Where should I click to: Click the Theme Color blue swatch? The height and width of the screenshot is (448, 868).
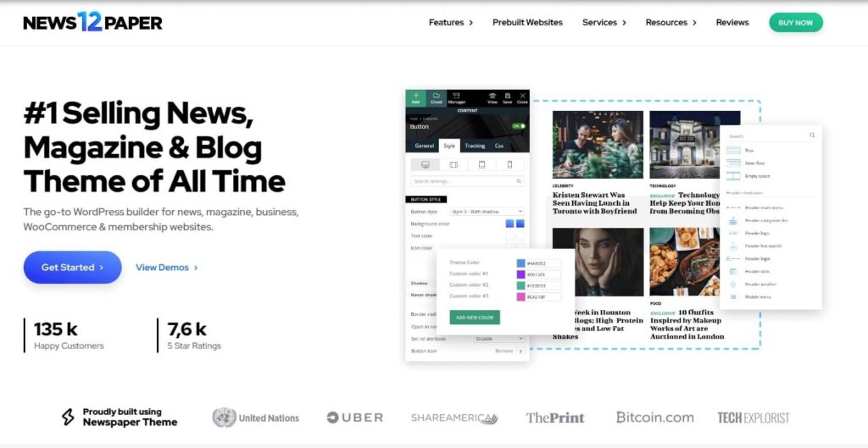pyautogui.click(x=521, y=263)
